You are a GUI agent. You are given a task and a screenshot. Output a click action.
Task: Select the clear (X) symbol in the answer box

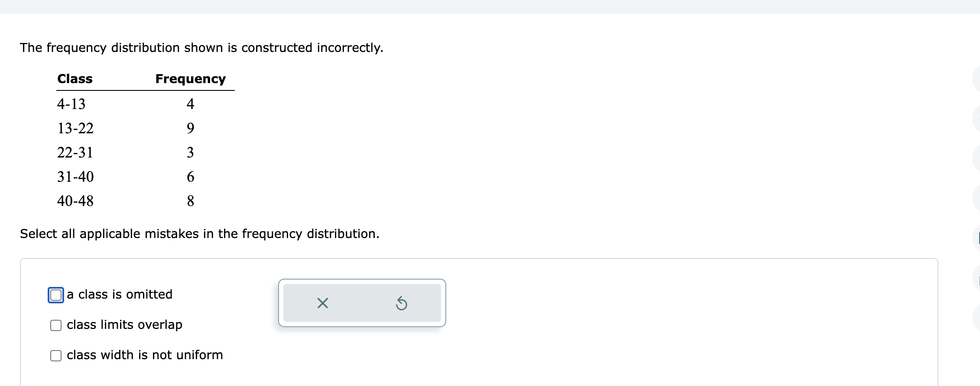[x=322, y=303]
